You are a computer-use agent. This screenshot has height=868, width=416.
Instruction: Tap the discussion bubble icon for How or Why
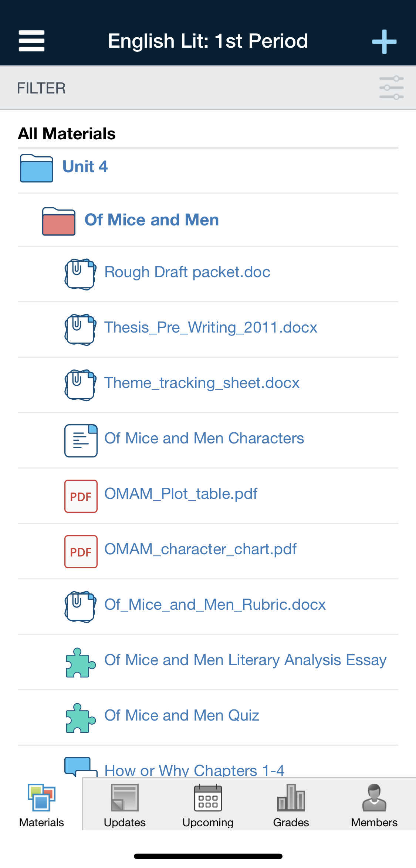click(80, 766)
